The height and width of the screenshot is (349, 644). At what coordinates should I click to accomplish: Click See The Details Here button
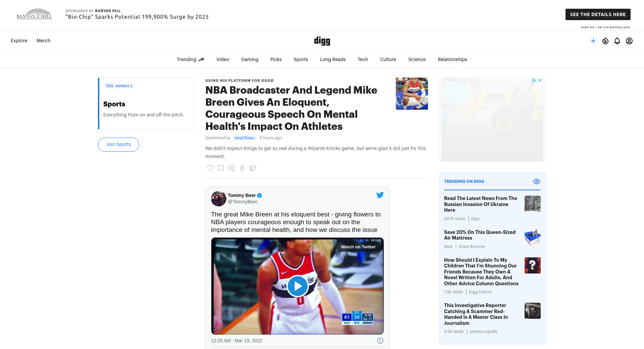(x=598, y=14)
